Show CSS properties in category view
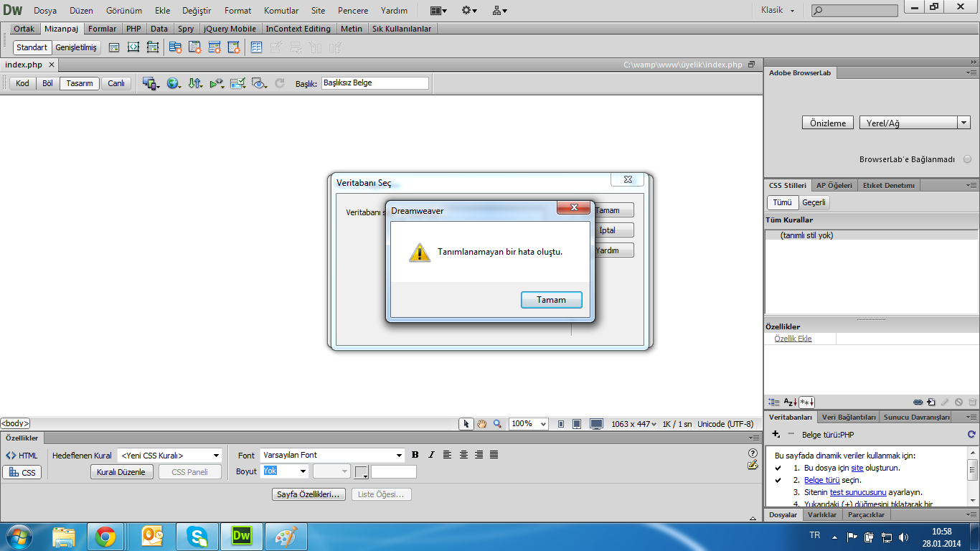Screen dimensions: 980x551 [773, 402]
